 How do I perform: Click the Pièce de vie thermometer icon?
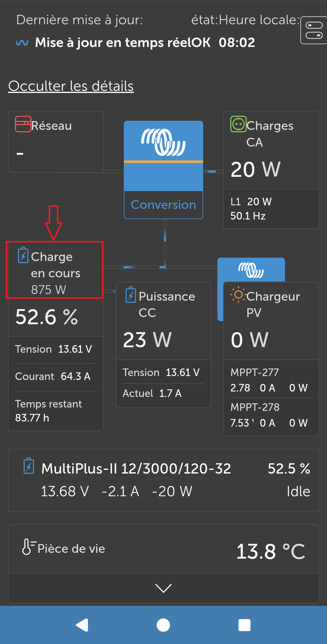pos(28,547)
